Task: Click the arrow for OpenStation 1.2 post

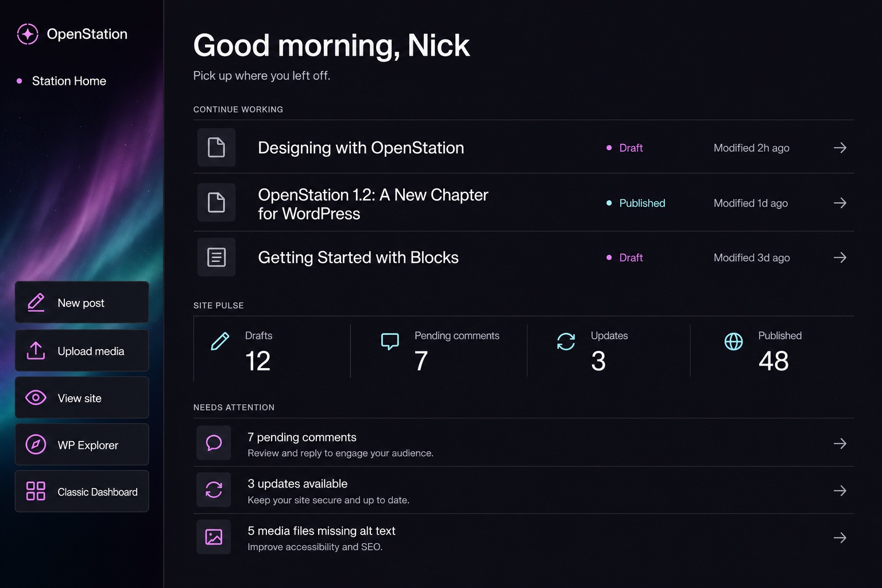Action: click(x=840, y=203)
